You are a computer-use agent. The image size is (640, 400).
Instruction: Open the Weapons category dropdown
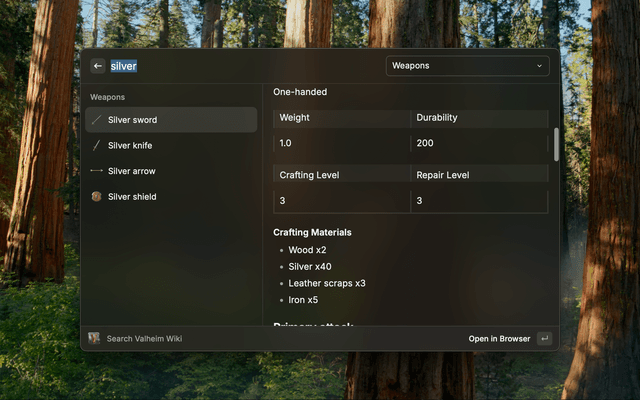pyautogui.click(x=466, y=66)
